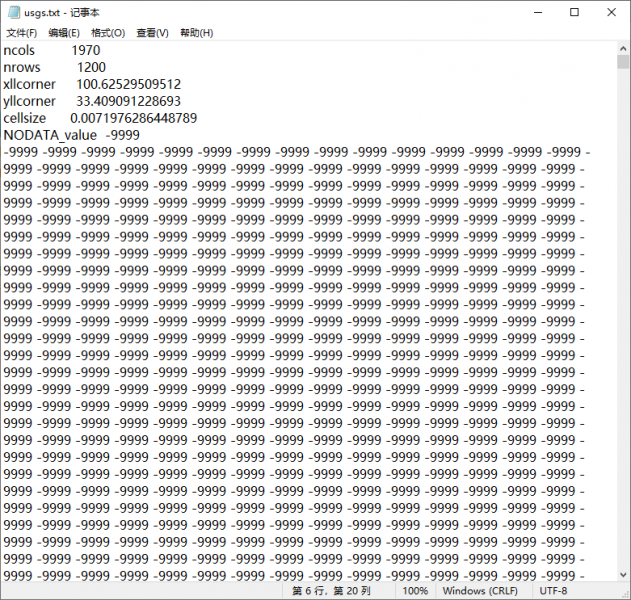Click the scroll up arrow of vertical scrollbar
Viewport: 631px width, 600px height.
623,47
